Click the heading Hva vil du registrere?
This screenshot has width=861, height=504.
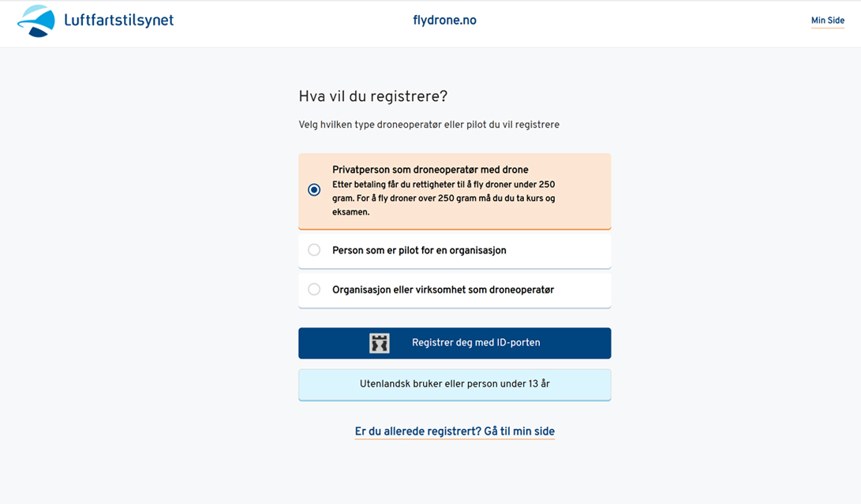372,97
